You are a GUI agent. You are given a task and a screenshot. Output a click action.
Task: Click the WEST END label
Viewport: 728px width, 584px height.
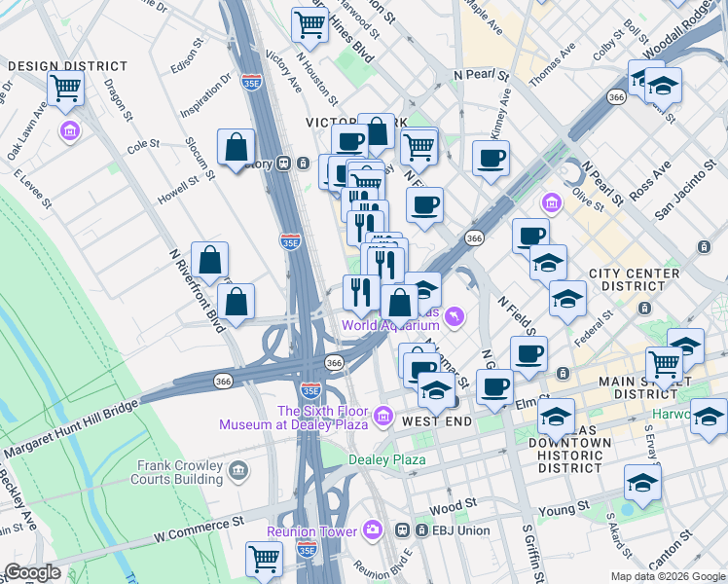pos(437,421)
